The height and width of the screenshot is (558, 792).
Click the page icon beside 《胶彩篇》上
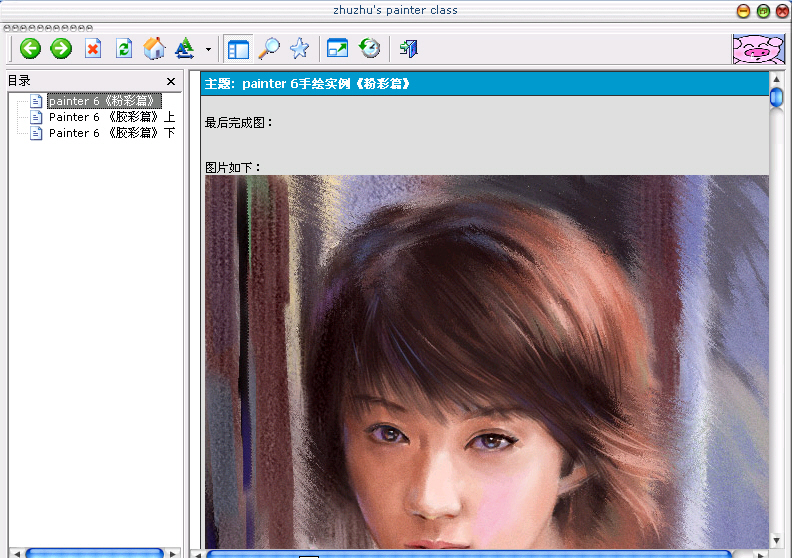tap(36, 117)
